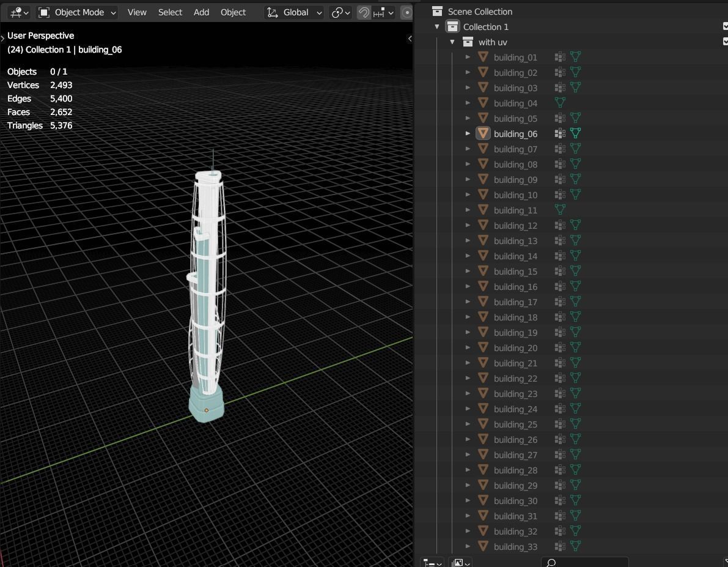Click the Triangles count 5,376
This screenshot has width=728, height=567.
tap(61, 125)
